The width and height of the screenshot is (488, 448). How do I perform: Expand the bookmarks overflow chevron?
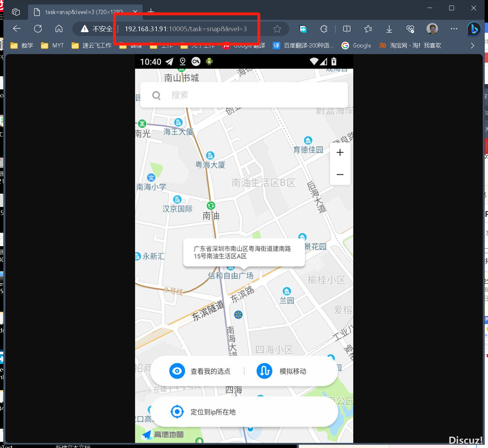tap(472, 46)
